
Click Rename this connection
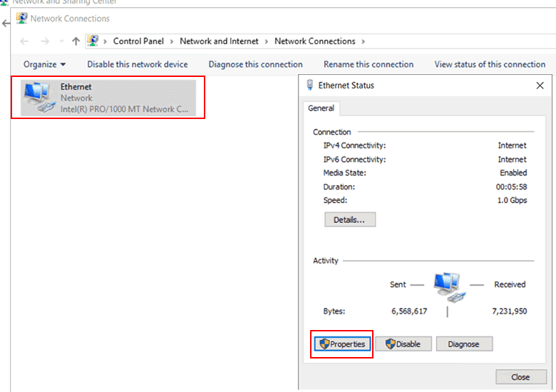click(x=369, y=65)
